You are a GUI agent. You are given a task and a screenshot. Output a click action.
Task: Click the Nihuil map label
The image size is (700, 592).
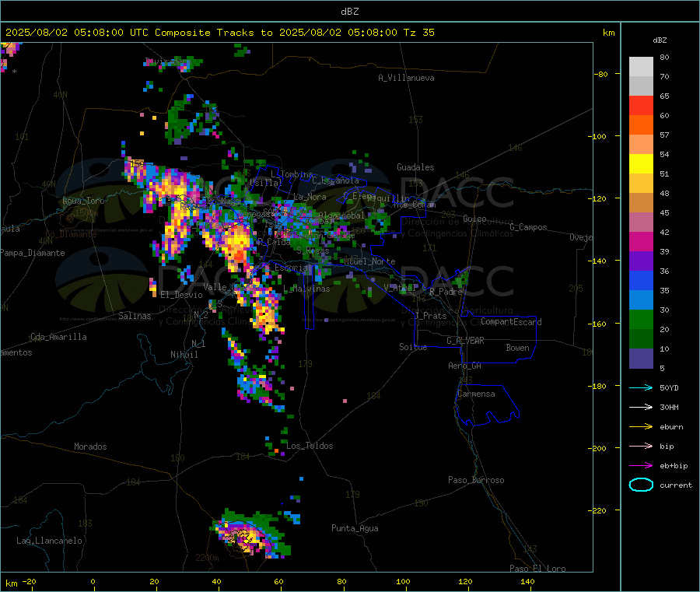pyautogui.click(x=184, y=355)
